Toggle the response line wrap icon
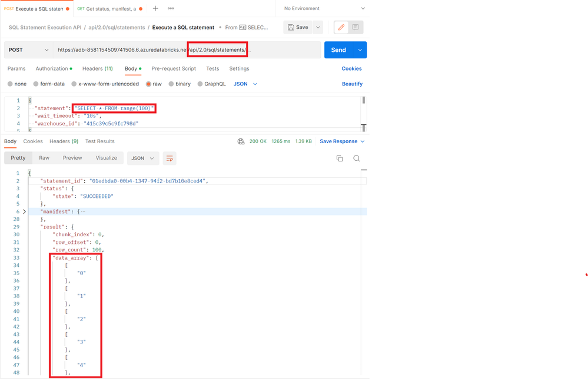This screenshot has height=380, width=588. point(170,158)
